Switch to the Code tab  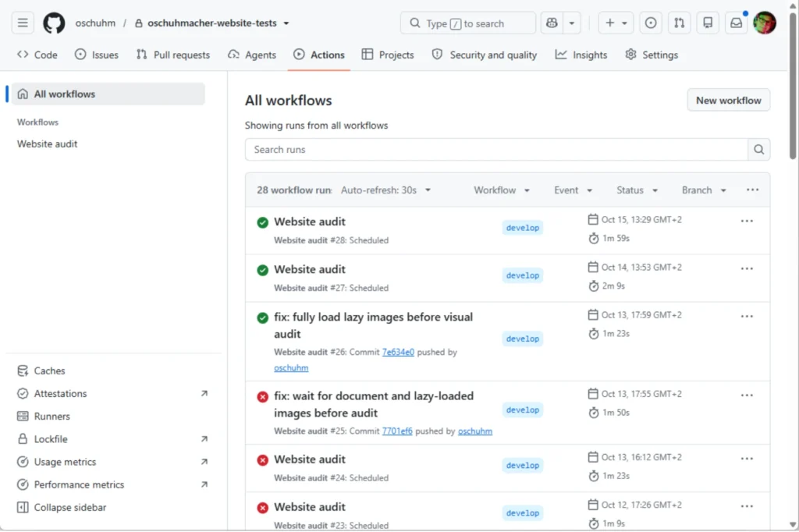coord(37,55)
